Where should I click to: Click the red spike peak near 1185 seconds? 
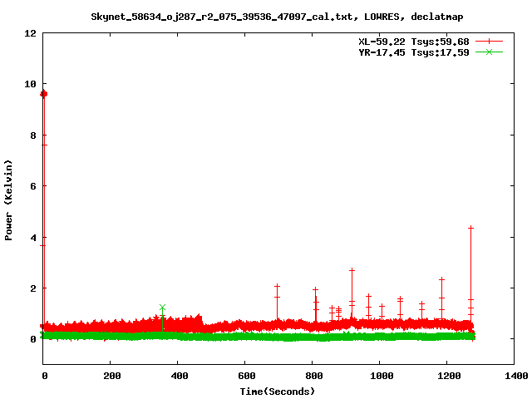click(441, 279)
